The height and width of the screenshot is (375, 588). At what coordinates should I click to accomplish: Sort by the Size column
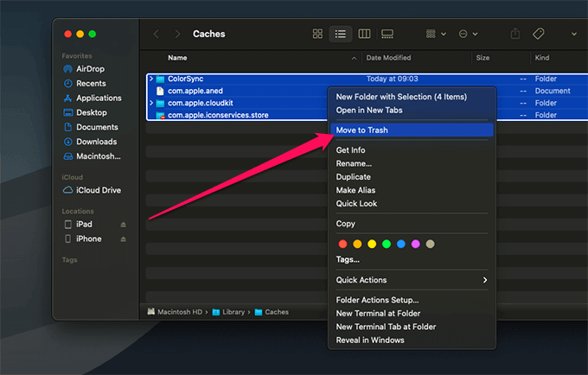[483, 58]
